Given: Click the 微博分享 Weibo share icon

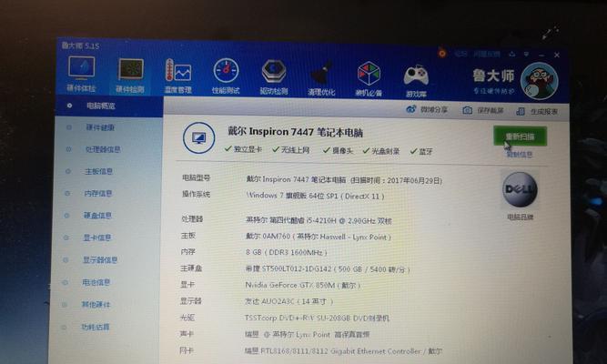Looking at the screenshot, I should point(427,109).
